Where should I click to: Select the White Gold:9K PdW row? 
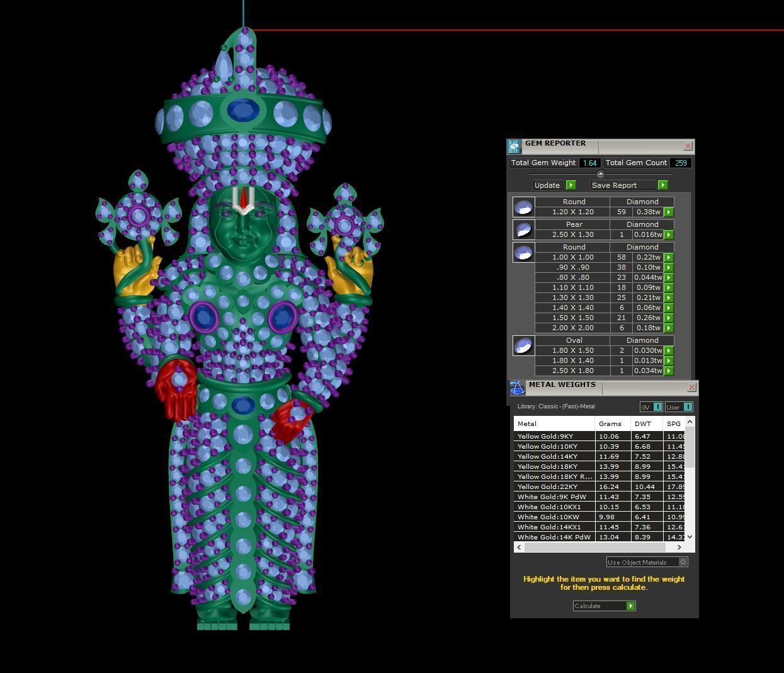[599, 497]
